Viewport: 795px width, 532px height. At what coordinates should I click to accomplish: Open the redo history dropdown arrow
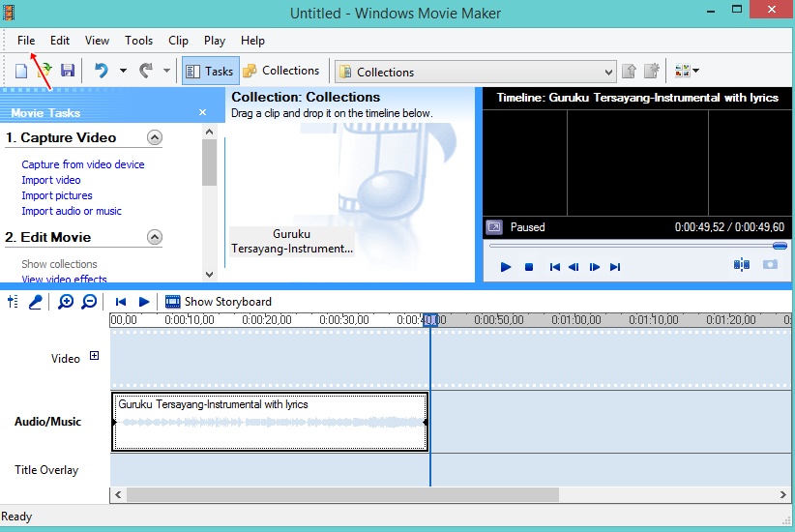point(166,71)
